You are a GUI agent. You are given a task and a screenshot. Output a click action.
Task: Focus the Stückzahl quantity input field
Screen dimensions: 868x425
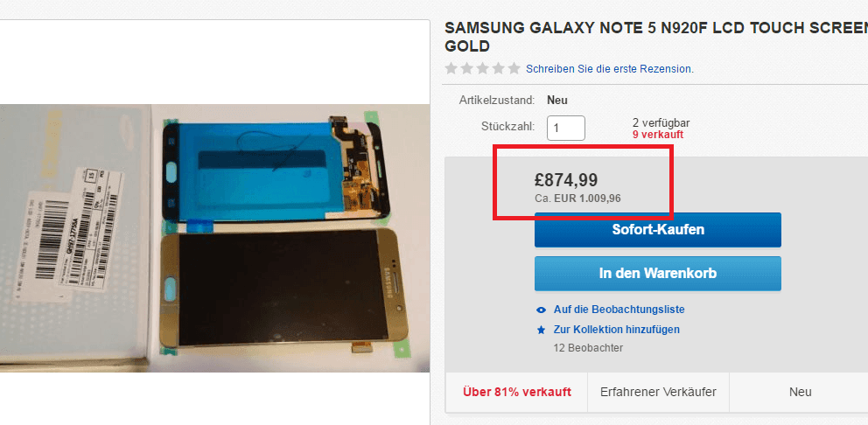(x=566, y=128)
